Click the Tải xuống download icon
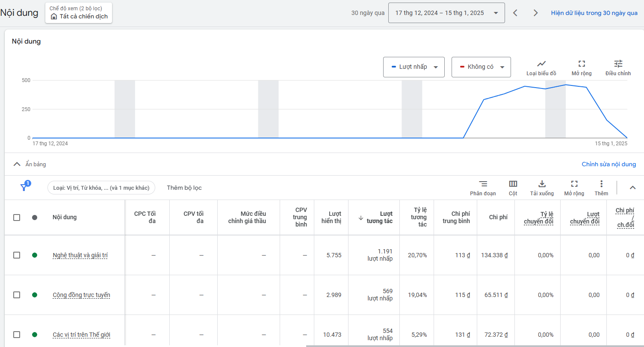The height and width of the screenshot is (347, 644). (542, 184)
